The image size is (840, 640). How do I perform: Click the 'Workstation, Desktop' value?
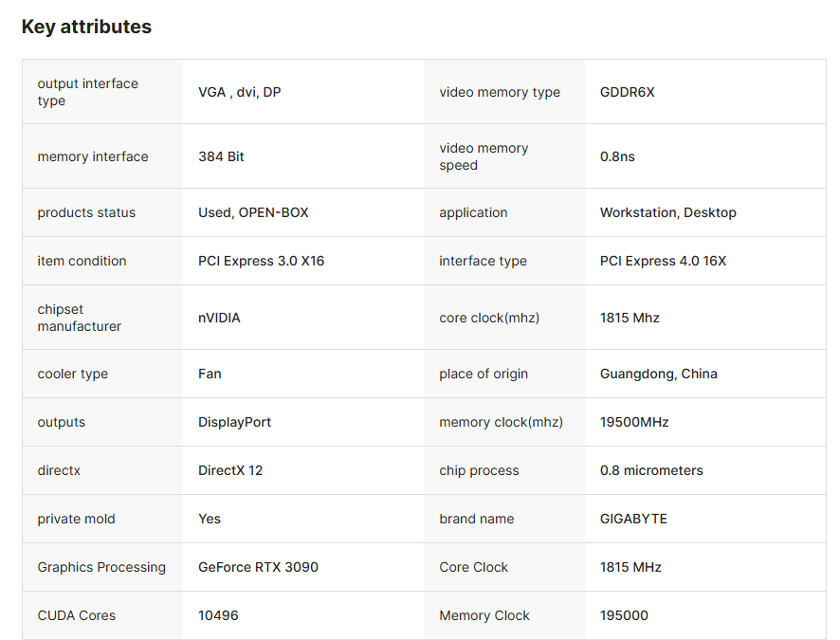coord(668,212)
